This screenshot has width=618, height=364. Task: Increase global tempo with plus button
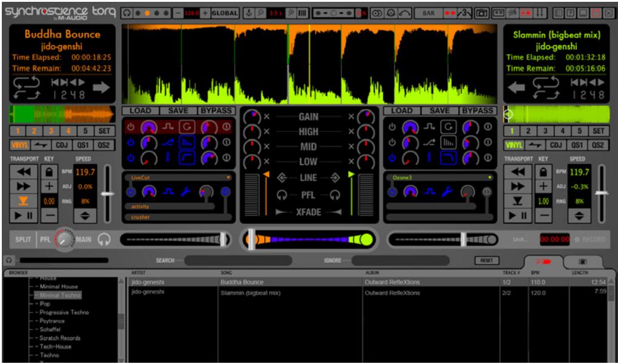pos(205,13)
